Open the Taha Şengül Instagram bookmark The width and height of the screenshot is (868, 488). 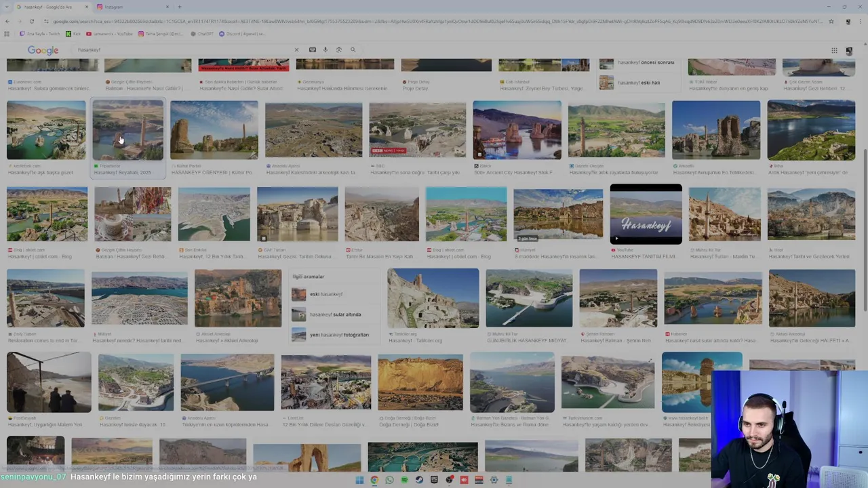point(161,33)
